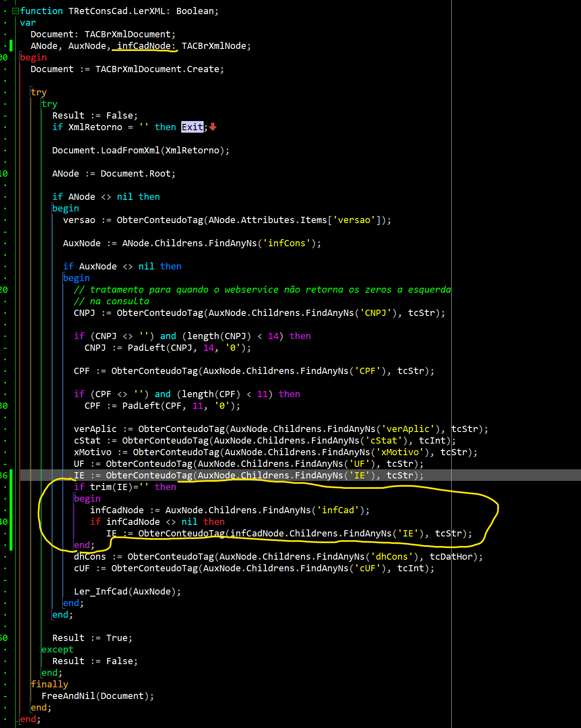This screenshot has width=581, height=728.
Task: Click FreeAndNil(Document) call
Action: [x=95, y=696]
